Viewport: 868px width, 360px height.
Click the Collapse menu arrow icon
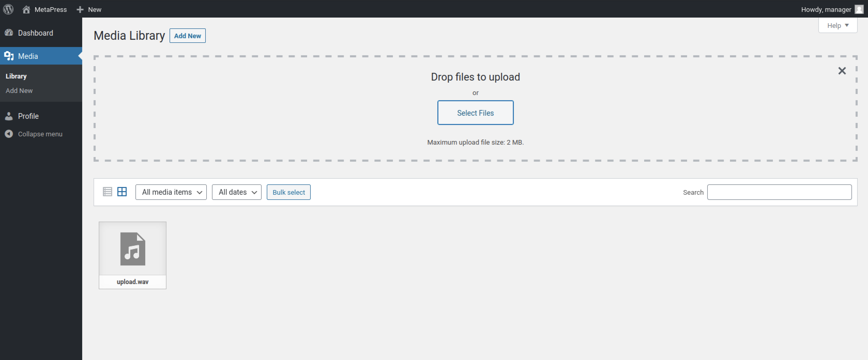[x=9, y=134]
